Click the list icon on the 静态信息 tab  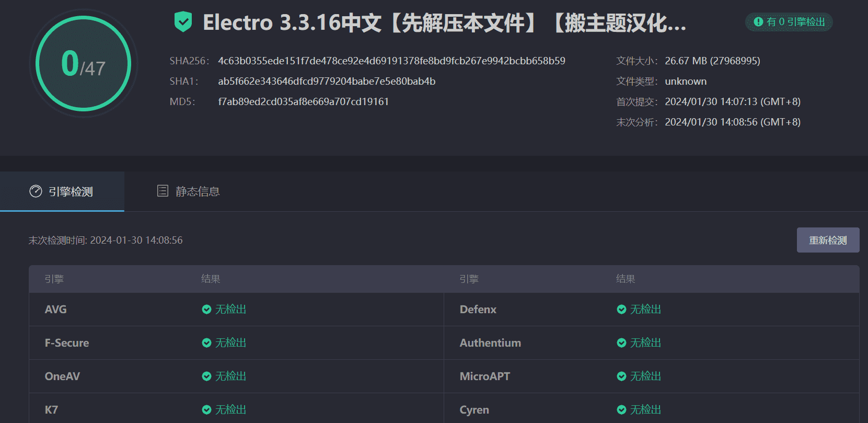[163, 191]
